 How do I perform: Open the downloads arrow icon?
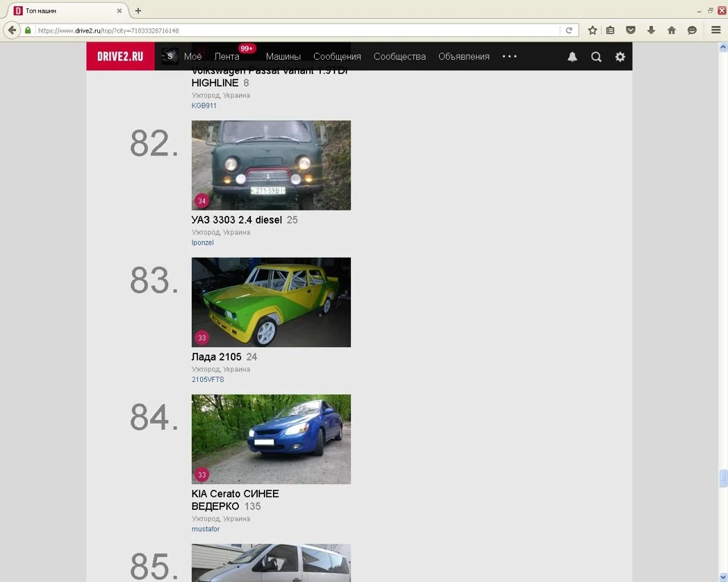[x=651, y=30]
